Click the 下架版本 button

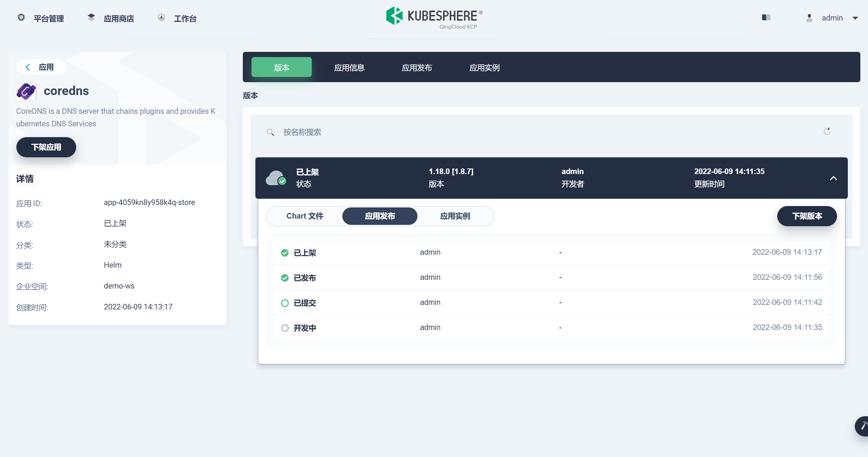click(x=807, y=216)
